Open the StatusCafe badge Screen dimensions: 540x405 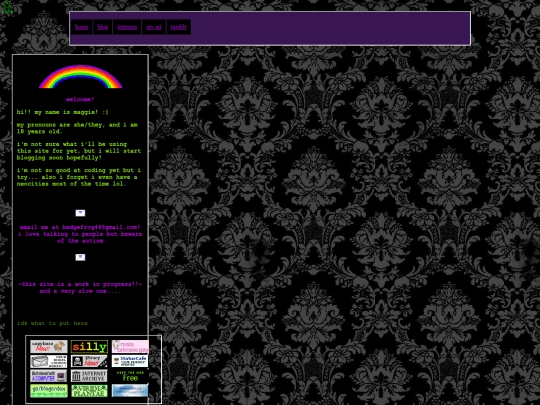point(130,362)
